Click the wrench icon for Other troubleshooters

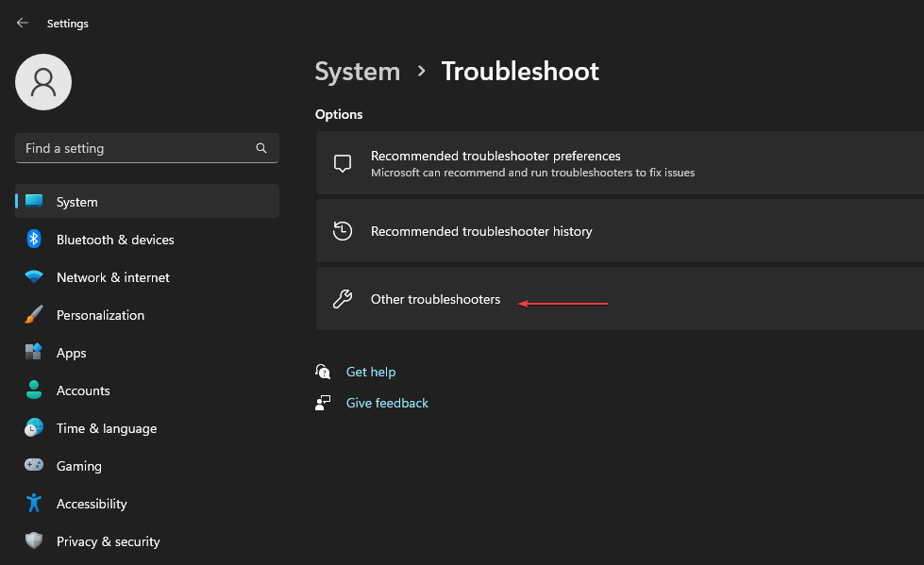tap(343, 299)
